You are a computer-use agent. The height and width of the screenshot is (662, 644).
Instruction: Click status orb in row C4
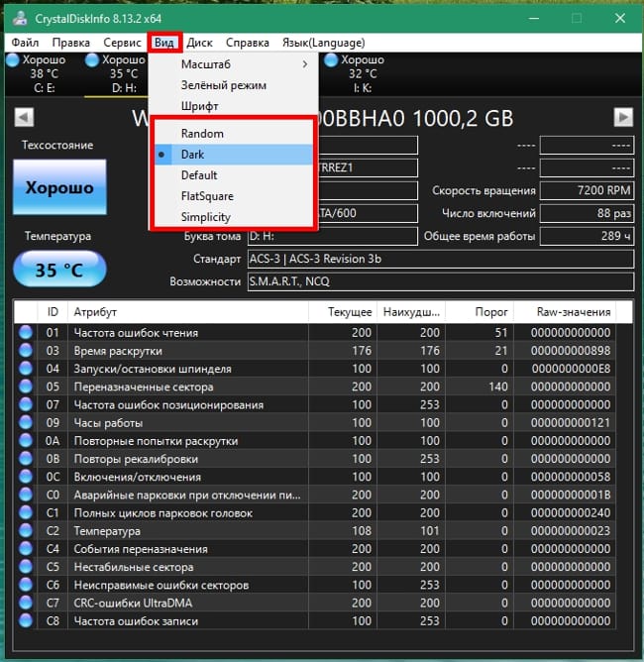[x=26, y=548]
